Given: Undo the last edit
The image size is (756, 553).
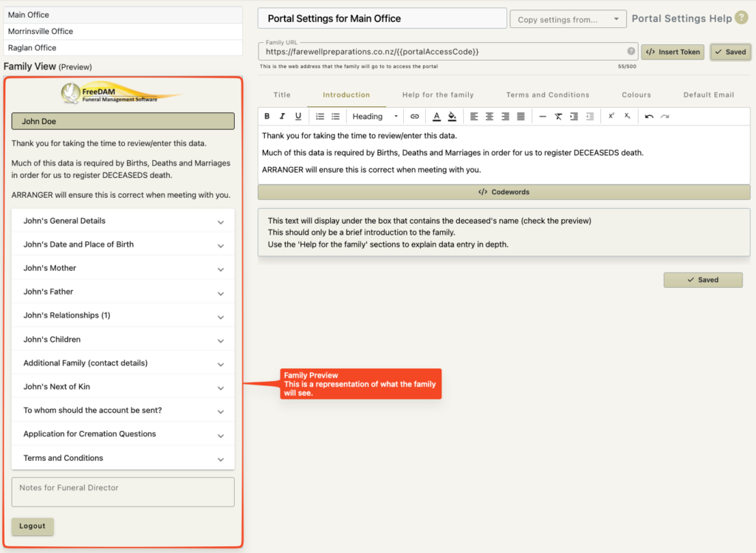Looking at the screenshot, I should 649,116.
